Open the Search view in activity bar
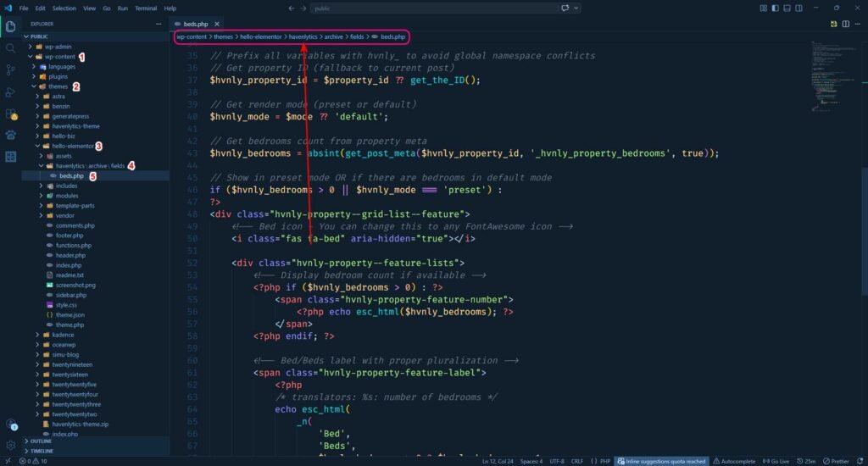 [x=11, y=48]
